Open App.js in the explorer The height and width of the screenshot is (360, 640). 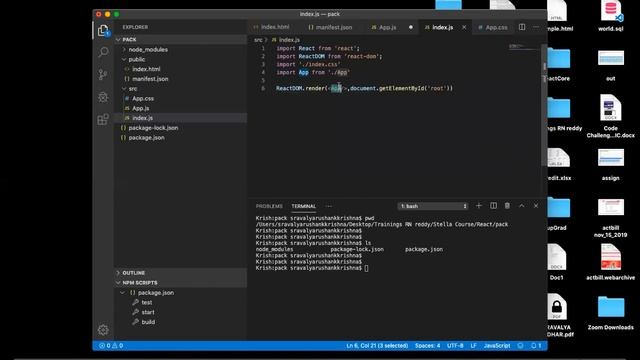[140, 108]
